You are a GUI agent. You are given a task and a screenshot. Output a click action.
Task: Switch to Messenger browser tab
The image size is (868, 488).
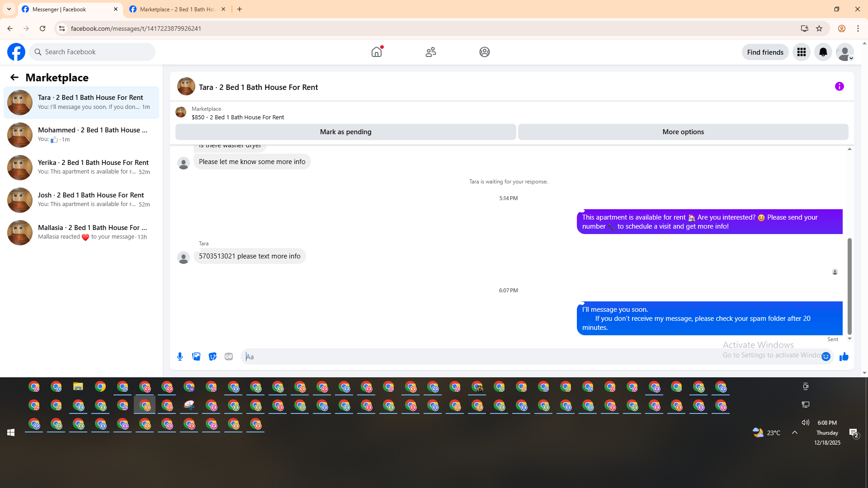[70, 9]
